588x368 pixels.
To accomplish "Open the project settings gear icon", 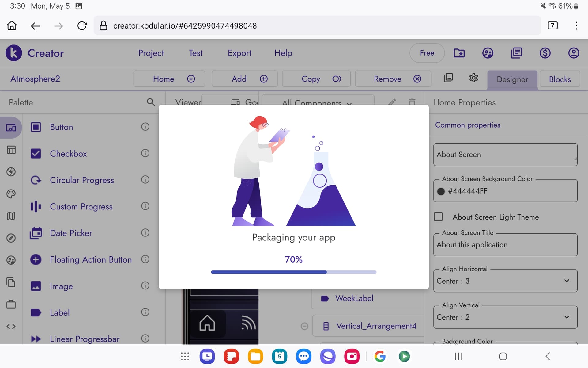I will coord(473,78).
